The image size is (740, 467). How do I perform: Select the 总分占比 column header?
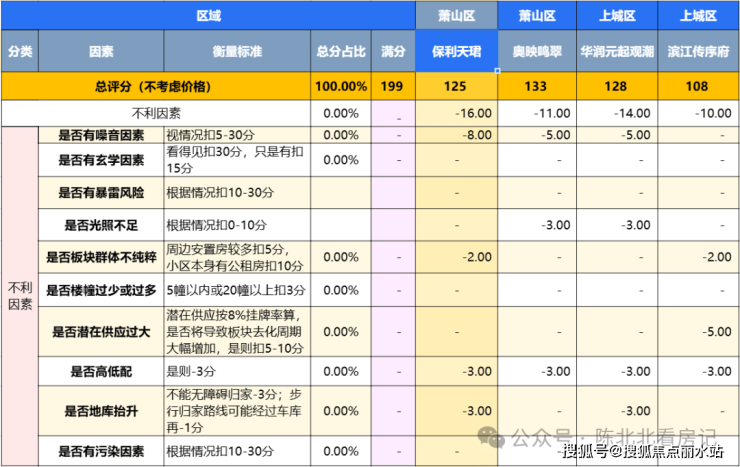(341, 51)
